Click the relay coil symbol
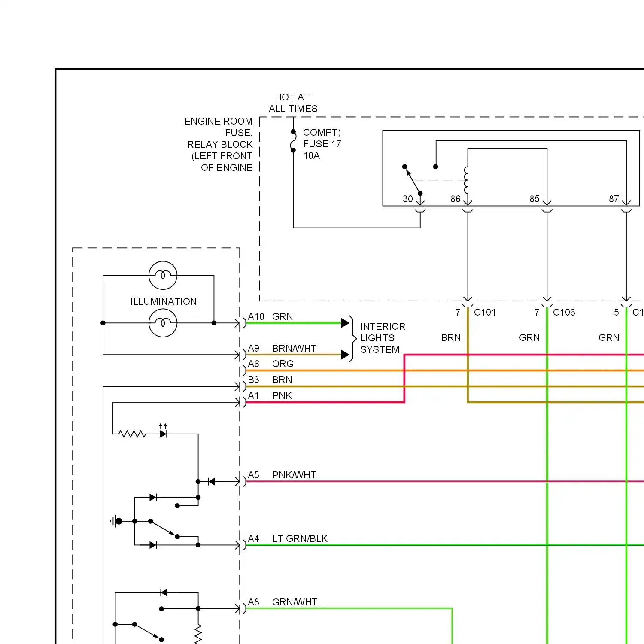Viewport: 644px width, 644px height. click(467, 180)
